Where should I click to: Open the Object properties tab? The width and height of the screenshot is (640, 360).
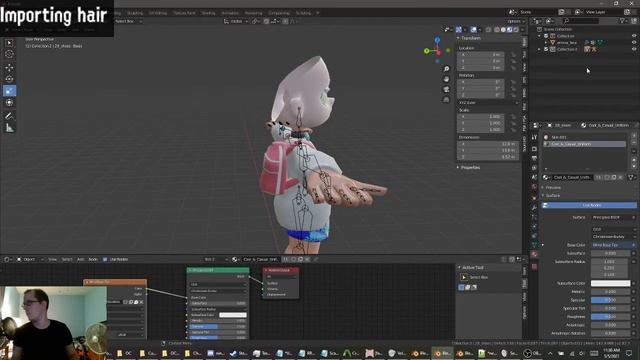pos(534,198)
